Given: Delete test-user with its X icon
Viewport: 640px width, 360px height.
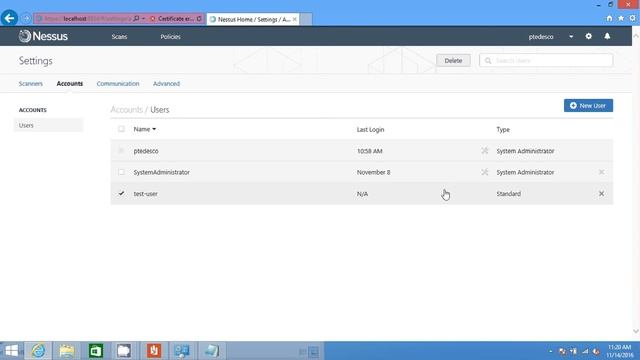Looking at the screenshot, I should point(601,193).
